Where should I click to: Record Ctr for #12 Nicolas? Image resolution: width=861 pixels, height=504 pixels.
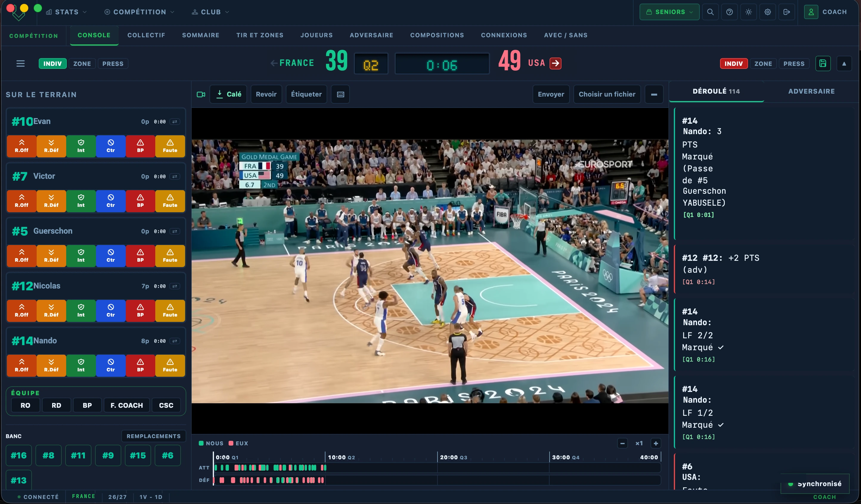(x=111, y=311)
